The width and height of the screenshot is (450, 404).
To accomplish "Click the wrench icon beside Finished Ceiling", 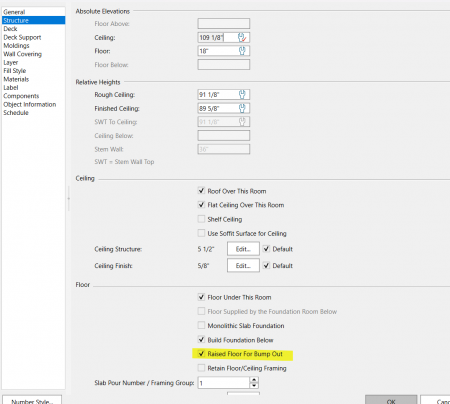I will click(x=242, y=108).
